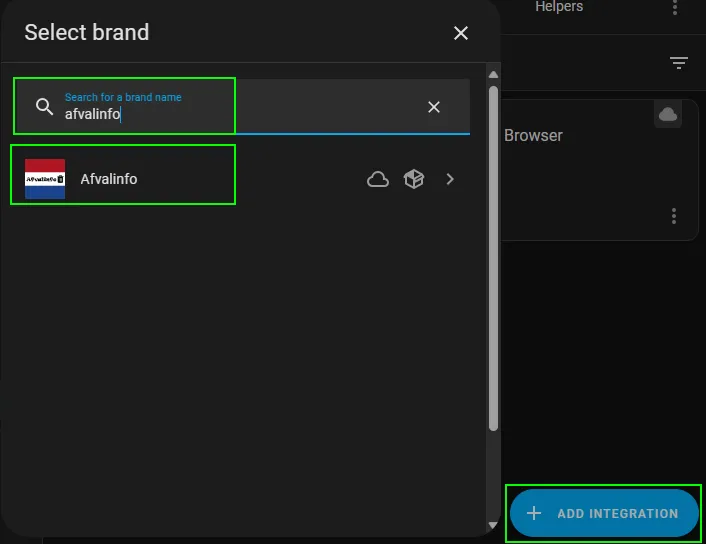
Task: Click the Afvalinfo flag logo thumbnail
Action: 45,179
